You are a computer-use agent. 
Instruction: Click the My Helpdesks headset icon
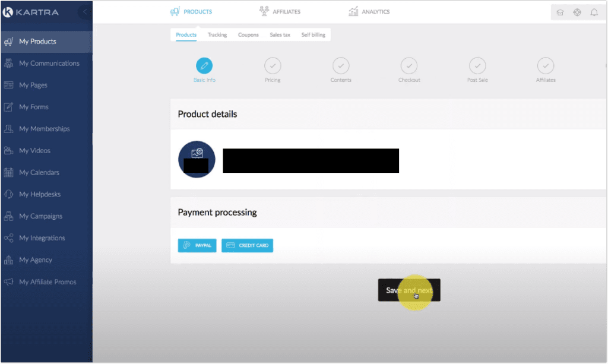[8, 194]
